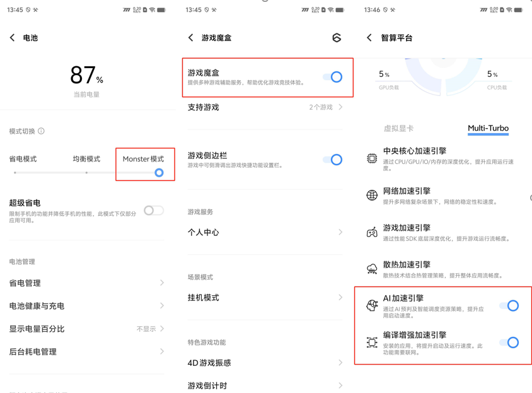Tap the 网络加速引擎 globe icon

(372, 196)
